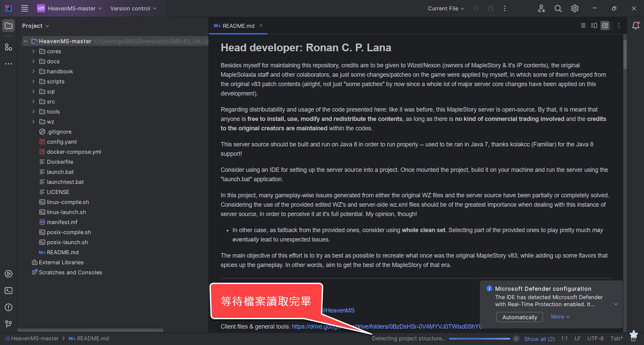Open the main hamburger menu

point(24,8)
